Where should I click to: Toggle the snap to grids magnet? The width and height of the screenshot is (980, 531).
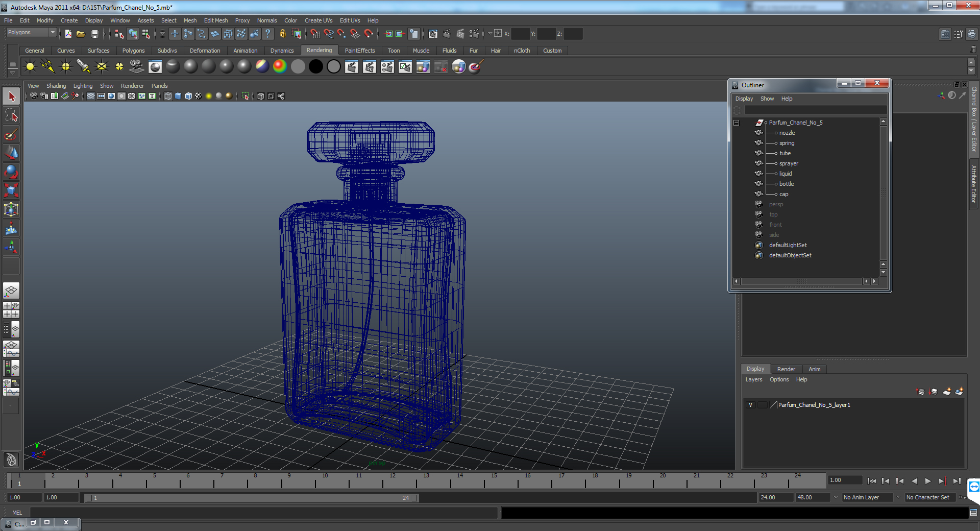pyautogui.click(x=315, y=34)
